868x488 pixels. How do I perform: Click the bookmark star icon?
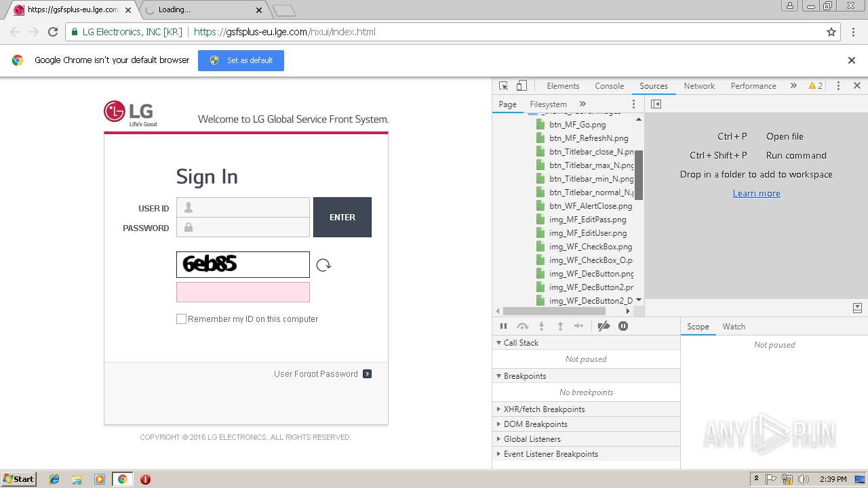point(831,32)
